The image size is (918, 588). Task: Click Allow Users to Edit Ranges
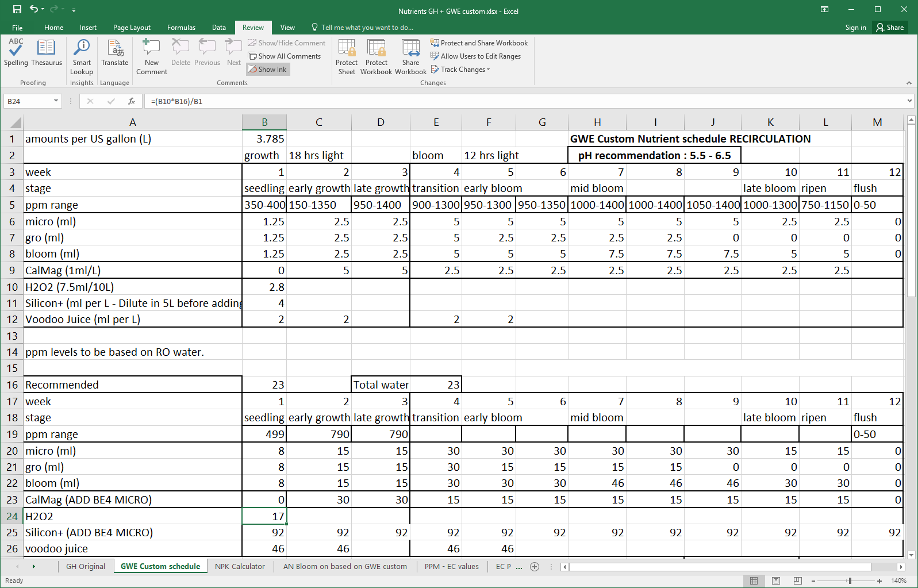pyautogui.click(x=475, y=56)
